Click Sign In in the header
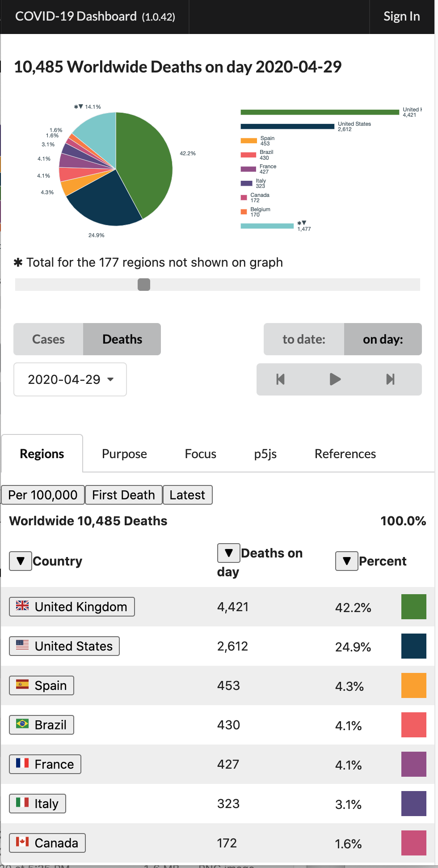Viewport: 438px width, 868px height. pos(402,17)
